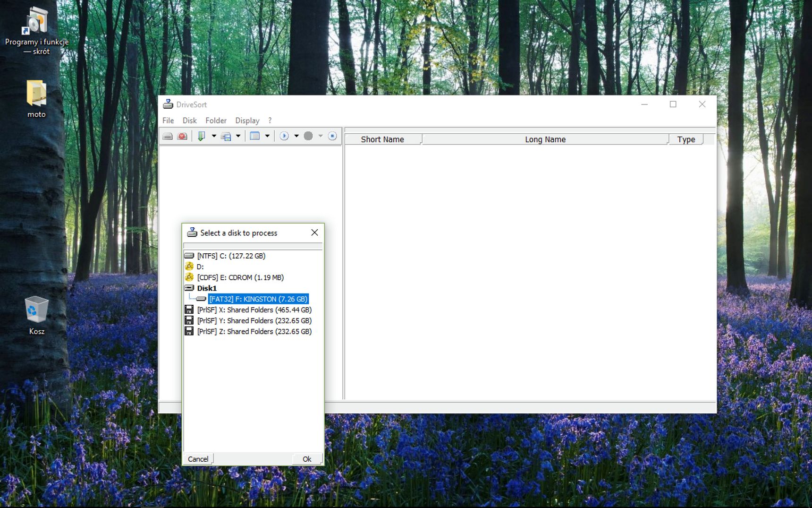Open dropdown arrow next to save icon
Image resolution: width=812 pixels, height=508 pixels.
click(x=238, y=136)
